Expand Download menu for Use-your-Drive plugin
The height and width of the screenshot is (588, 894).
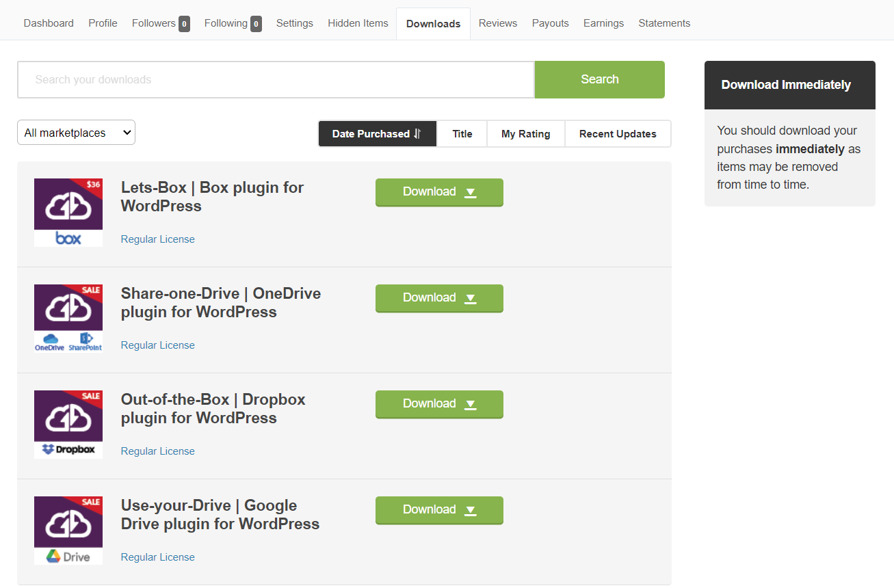[x=439, y=510]
